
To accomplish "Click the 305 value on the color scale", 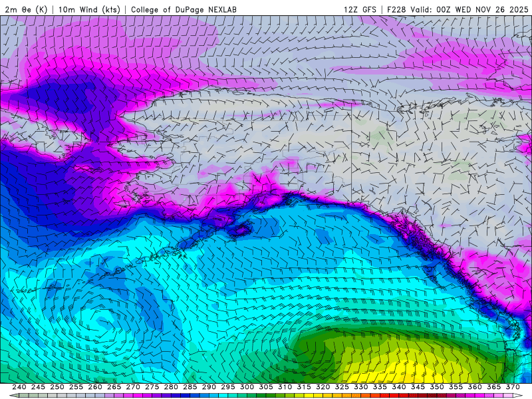I will click(266, 387).
